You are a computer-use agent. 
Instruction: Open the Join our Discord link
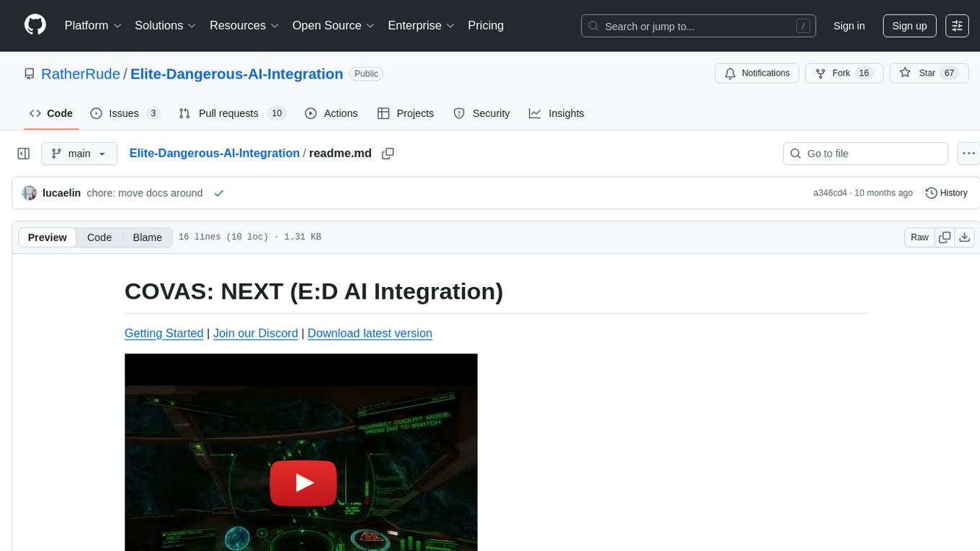256,333
